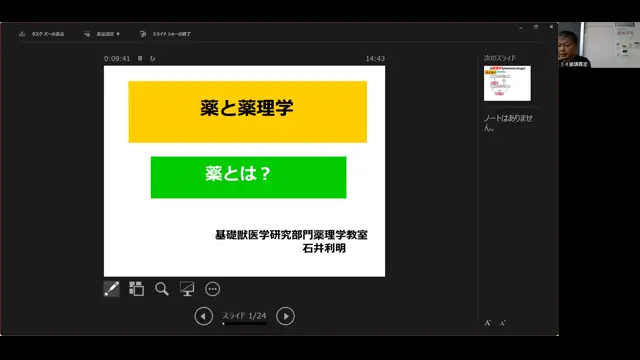End the slide show

pyautogui.click(x=165, y=34)
